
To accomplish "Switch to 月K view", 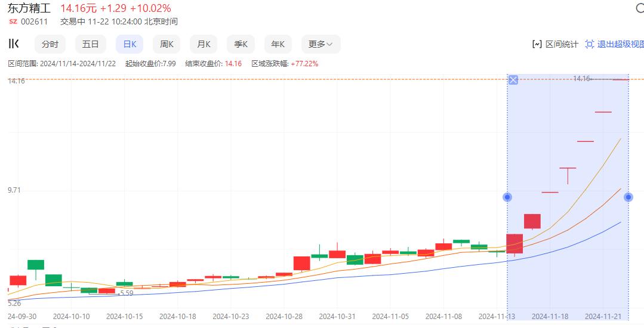I will click(204, 44).
